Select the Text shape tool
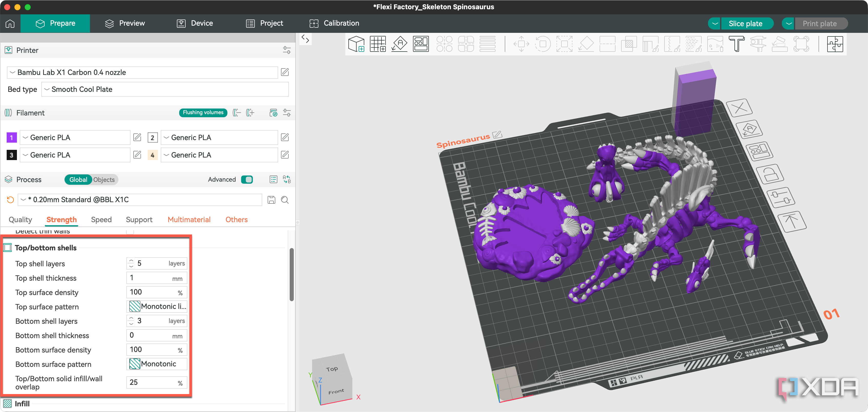 (736, 44)
